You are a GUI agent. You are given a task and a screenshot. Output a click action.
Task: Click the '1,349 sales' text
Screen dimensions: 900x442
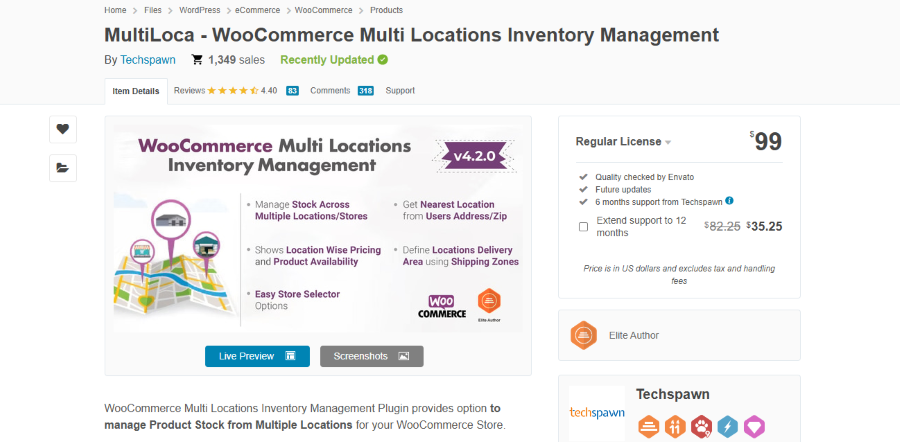[x=236, y=60]
